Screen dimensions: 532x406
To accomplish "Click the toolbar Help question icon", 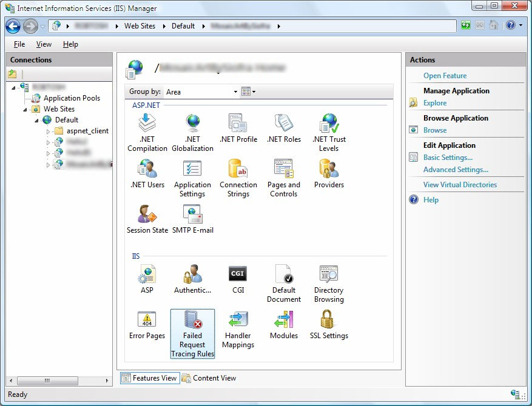I will 511,25.
